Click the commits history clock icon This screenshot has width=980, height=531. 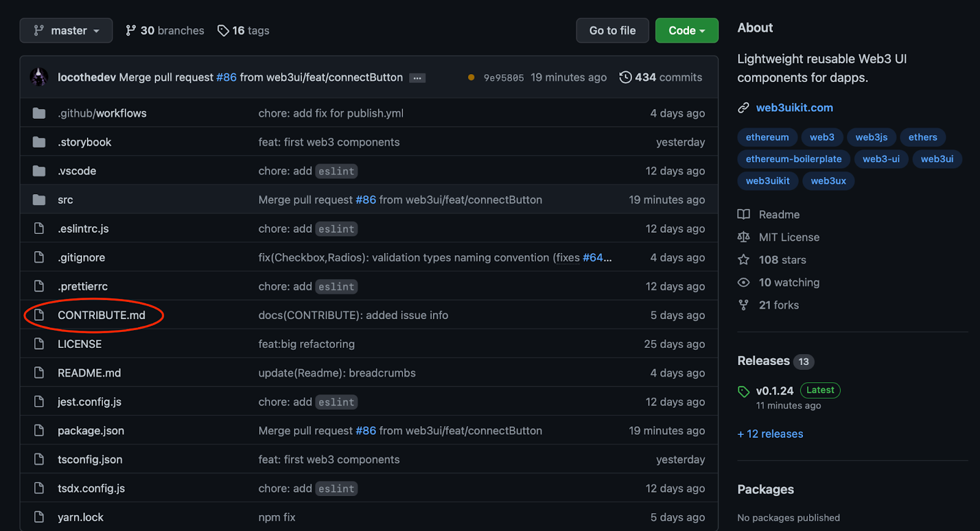point(625,77)
